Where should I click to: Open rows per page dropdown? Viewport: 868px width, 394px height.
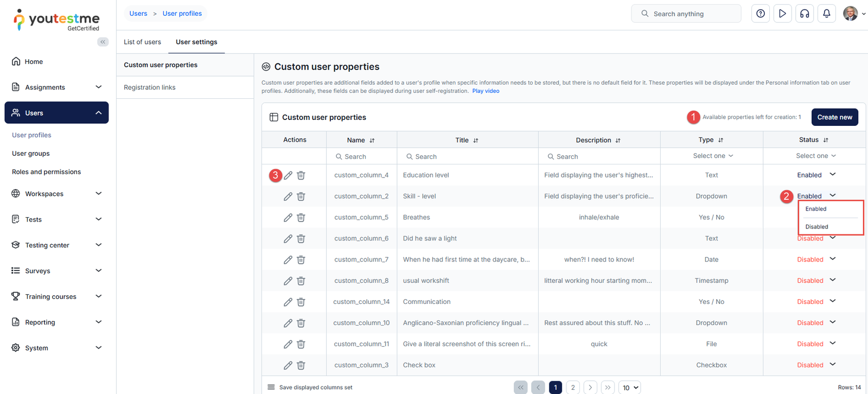[630, 387]
